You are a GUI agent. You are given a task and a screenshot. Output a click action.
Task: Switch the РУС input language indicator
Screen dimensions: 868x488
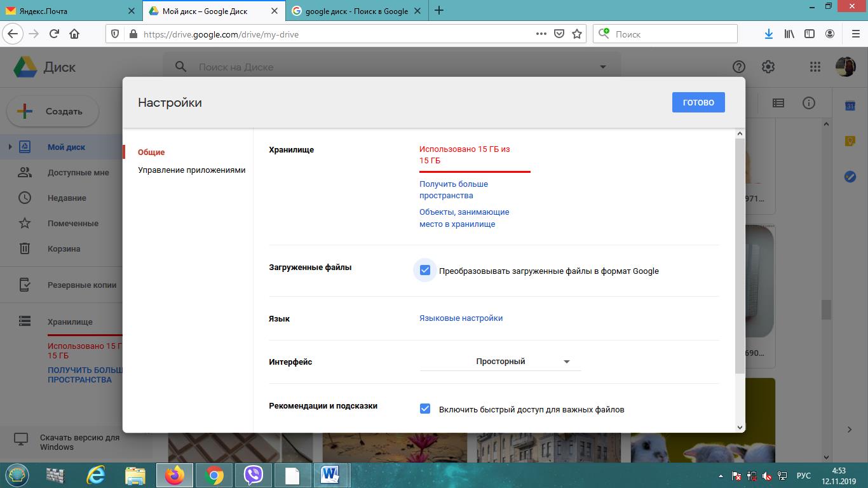[x=803, y=476]
